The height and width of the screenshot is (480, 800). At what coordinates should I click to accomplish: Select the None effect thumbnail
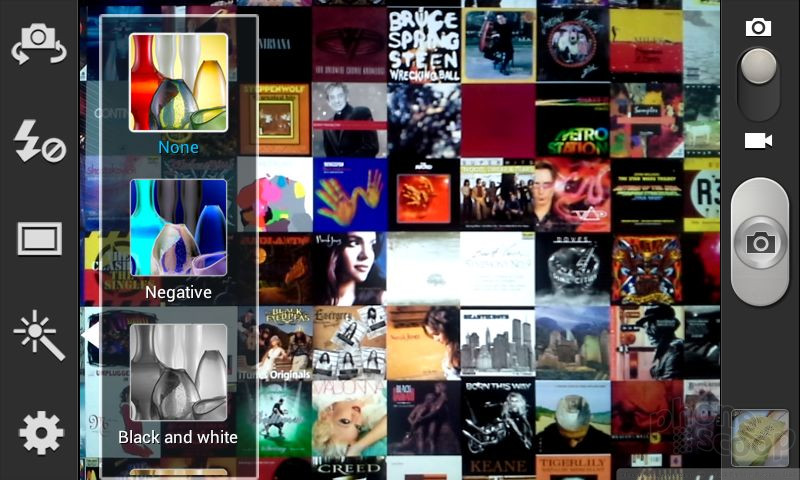pos(179,83)
